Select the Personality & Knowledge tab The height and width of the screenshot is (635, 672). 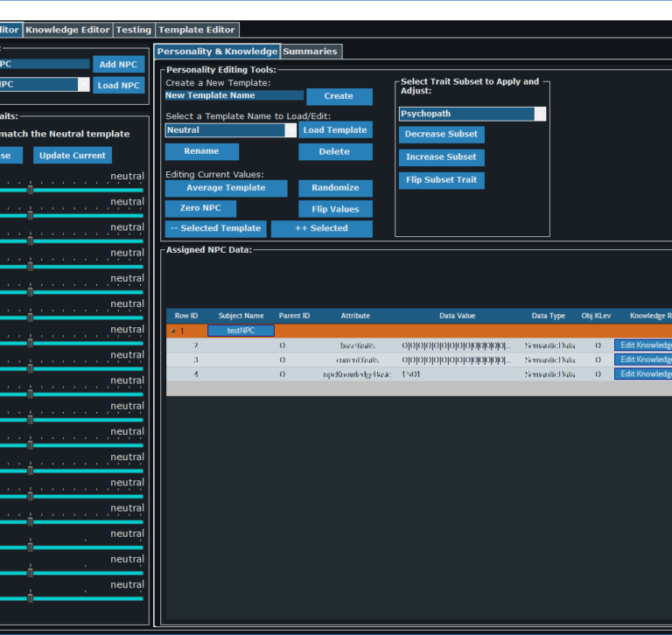217,52
